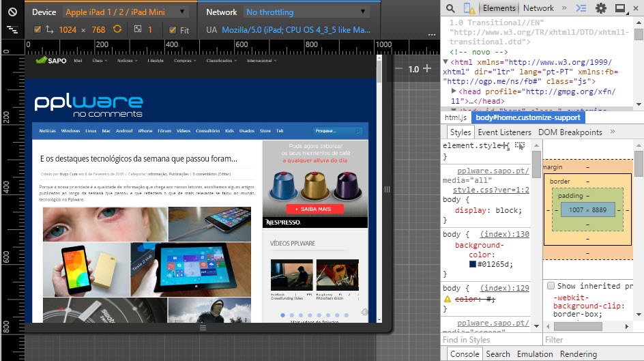The height and width of the screenshot is (361, 644).
Task: Expand the head element node
Action: 454,91
